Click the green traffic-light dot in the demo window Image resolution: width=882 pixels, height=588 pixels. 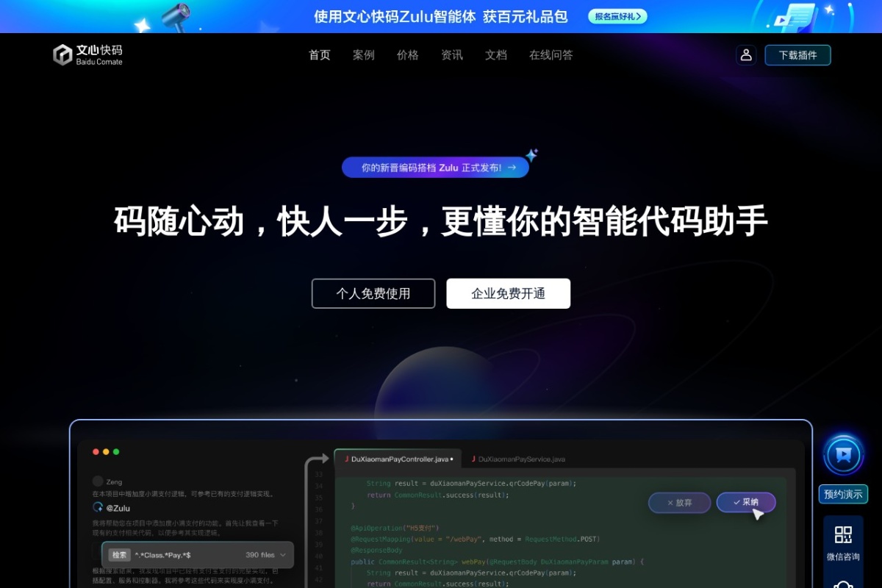[115, 452]
